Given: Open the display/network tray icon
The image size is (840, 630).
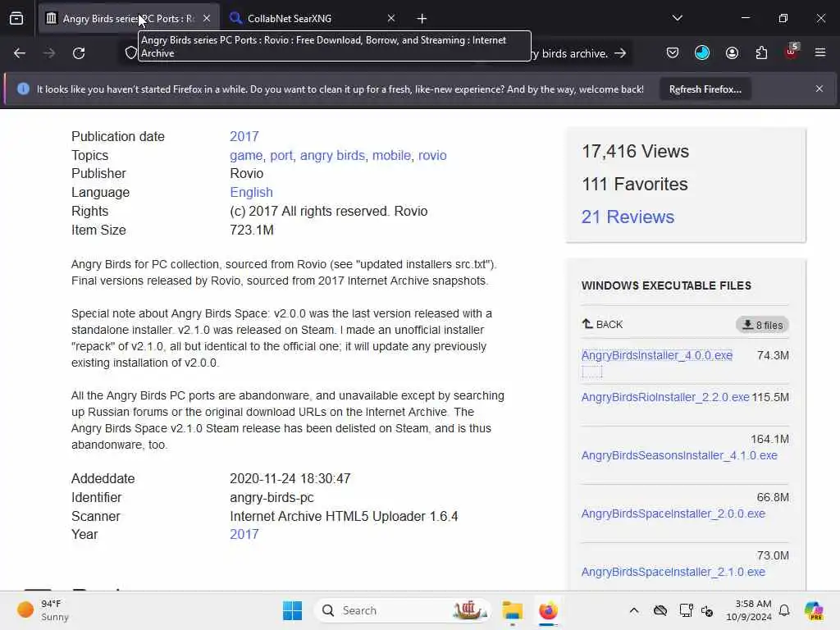Looking at the screenshot, I should [x=686, y=610].
